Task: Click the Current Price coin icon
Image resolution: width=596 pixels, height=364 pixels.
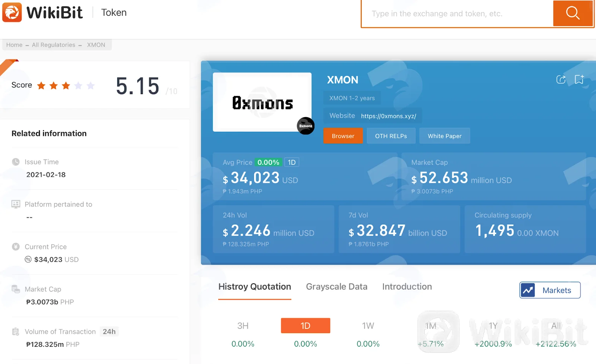Action: 16,246
